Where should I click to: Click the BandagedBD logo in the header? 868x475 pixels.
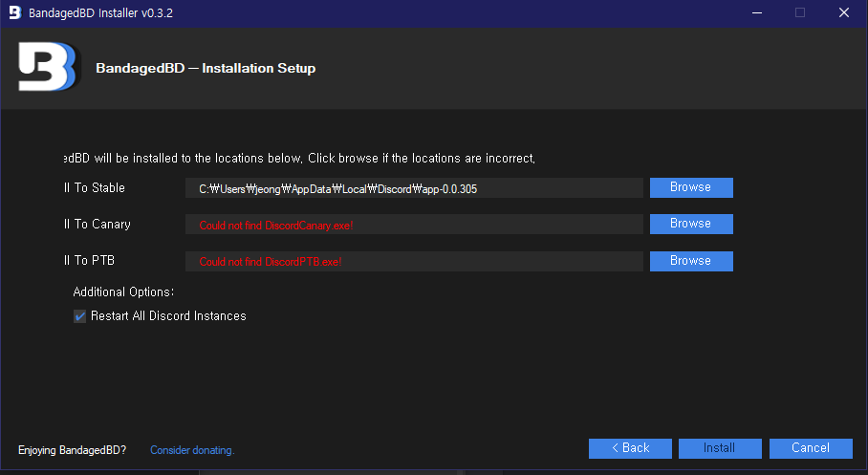[x=48, y=67]
